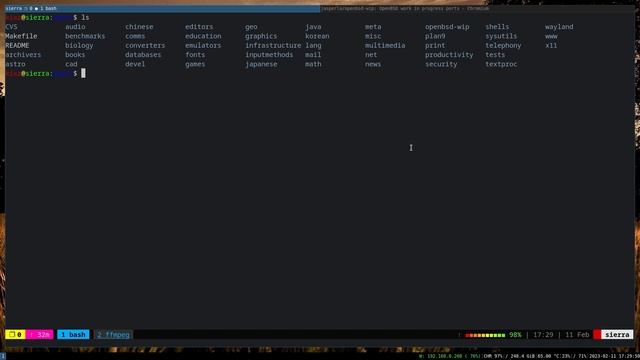Click the 'README' entry in listing

coord(17,46)
